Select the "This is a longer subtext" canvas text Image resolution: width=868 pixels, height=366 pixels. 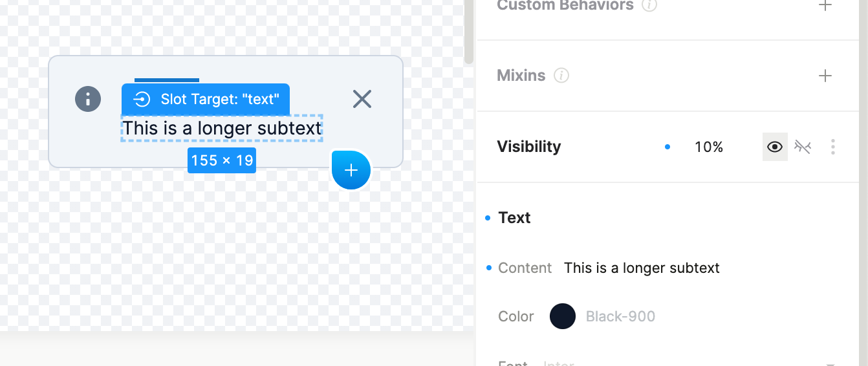pyautogui.click(x=222, y=128)
